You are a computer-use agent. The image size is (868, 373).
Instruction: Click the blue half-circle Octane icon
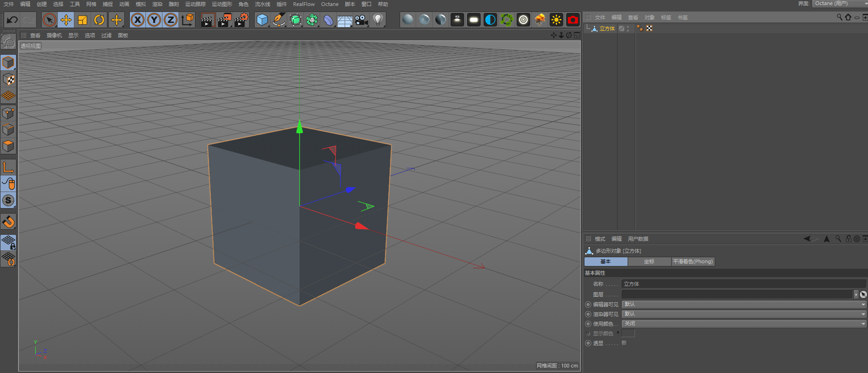[490, 20]
